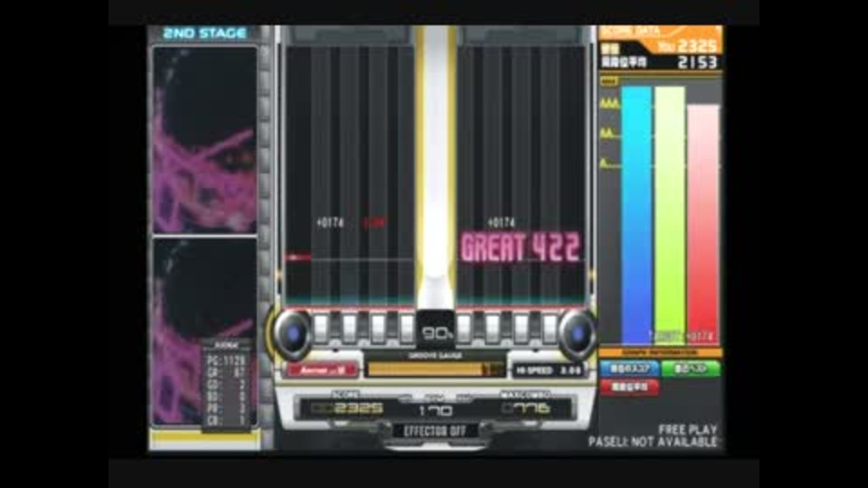868x488 pixels.
Task: Click the PASELI: NOT AVAILABLE text
Action: pos(653,442)
